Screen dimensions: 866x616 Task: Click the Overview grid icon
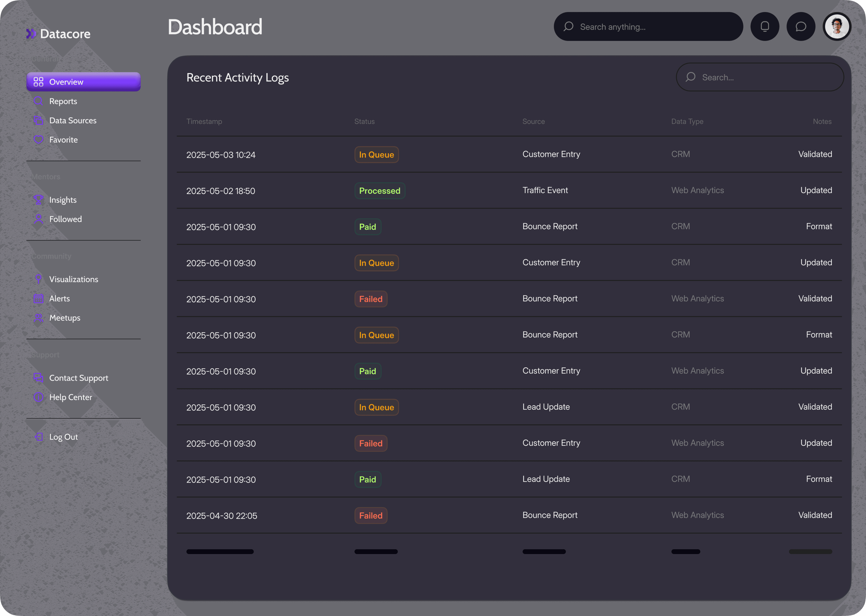click(38, 82)
